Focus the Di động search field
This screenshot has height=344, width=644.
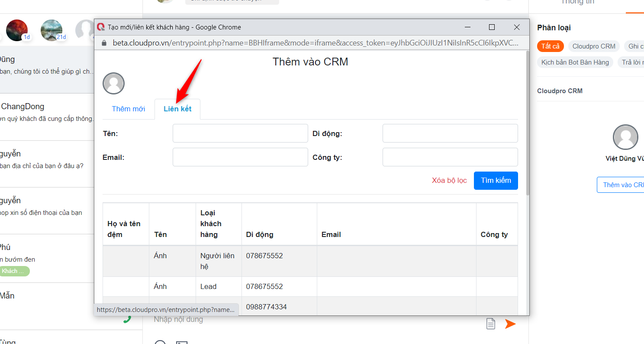pyautogui.click(x=450, y=133)
